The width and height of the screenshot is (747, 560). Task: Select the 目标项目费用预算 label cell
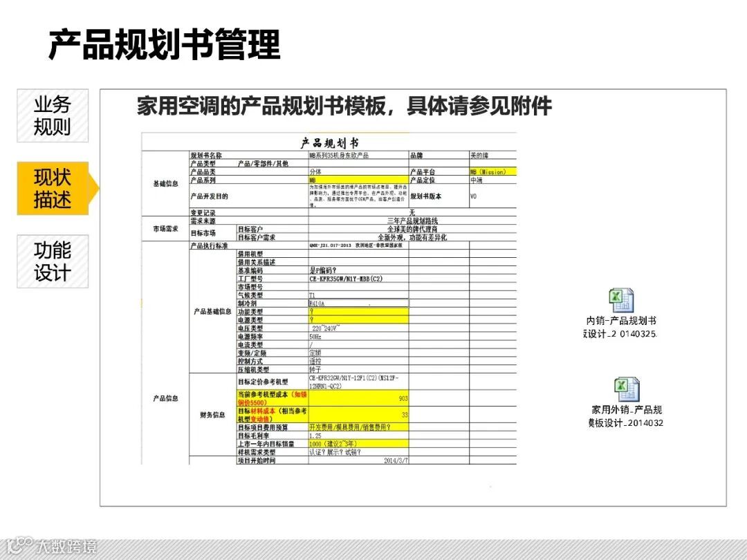pos(273,427)
